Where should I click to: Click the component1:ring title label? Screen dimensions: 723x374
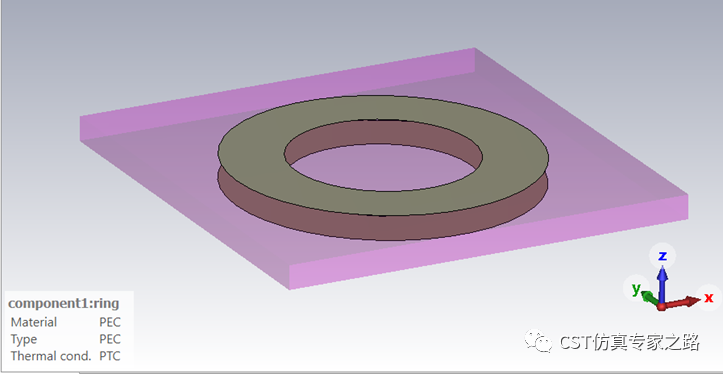pos(64,303)
